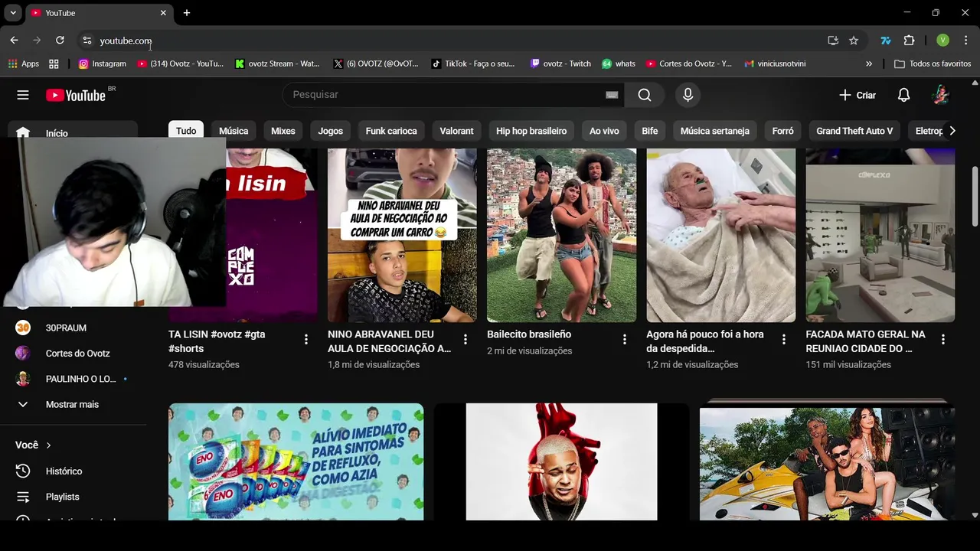Select the Forró filter chip
Screen dimensions: 980x551
point(782,131)
